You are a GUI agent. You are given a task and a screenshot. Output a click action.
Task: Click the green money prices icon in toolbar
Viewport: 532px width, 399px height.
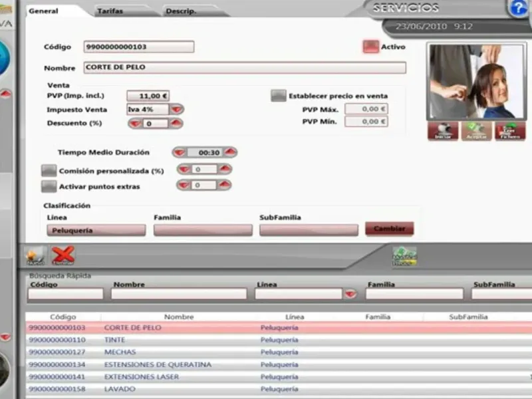click(404, 257)
